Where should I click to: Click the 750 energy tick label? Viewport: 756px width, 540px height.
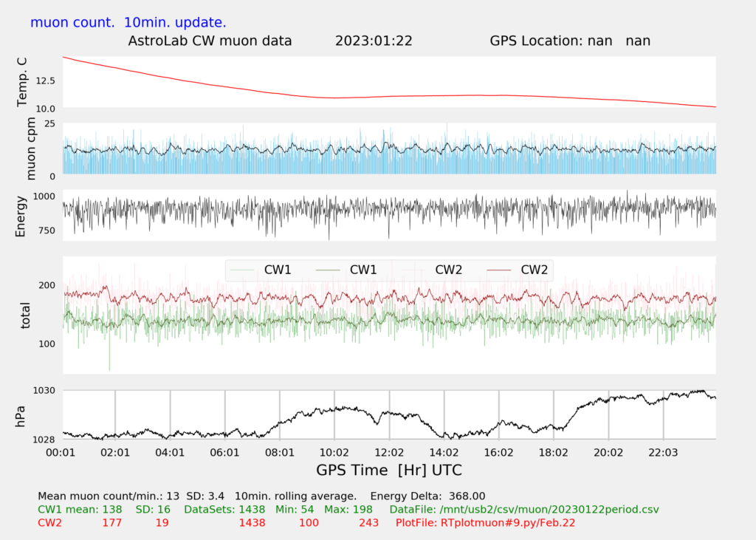point(47,230)
